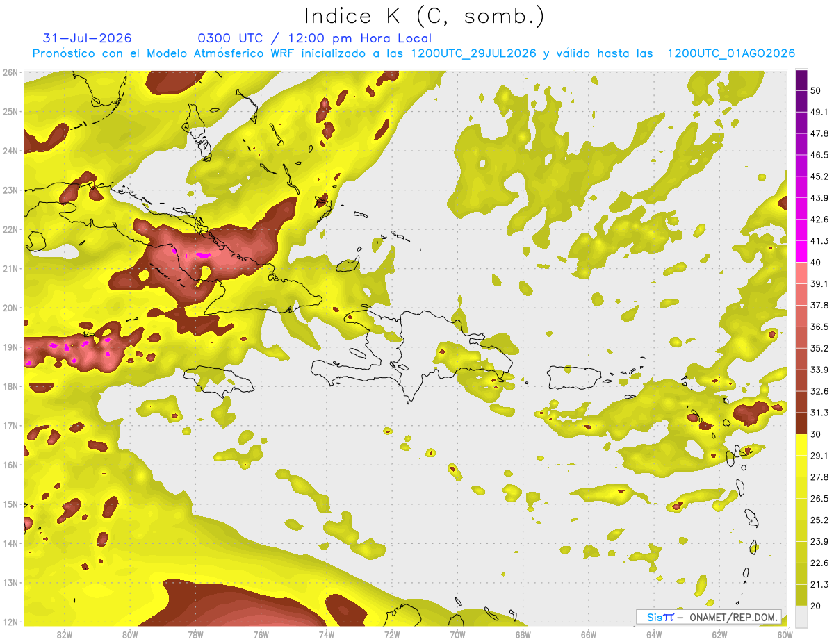Click the olive colorbar segment between 20 and 21.3

[801, 595]
